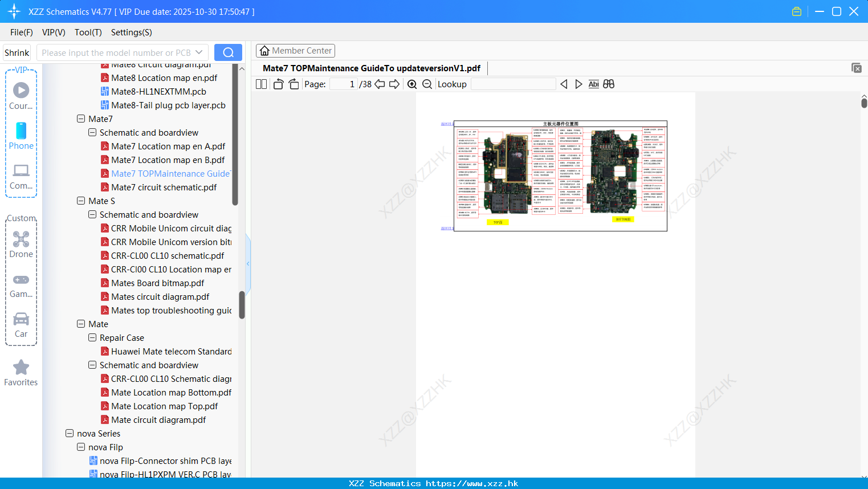Image resolution: width=868 pixels, height=489 pixels.
Task: Collapse the nova Filp node
Action: [81, 447]
